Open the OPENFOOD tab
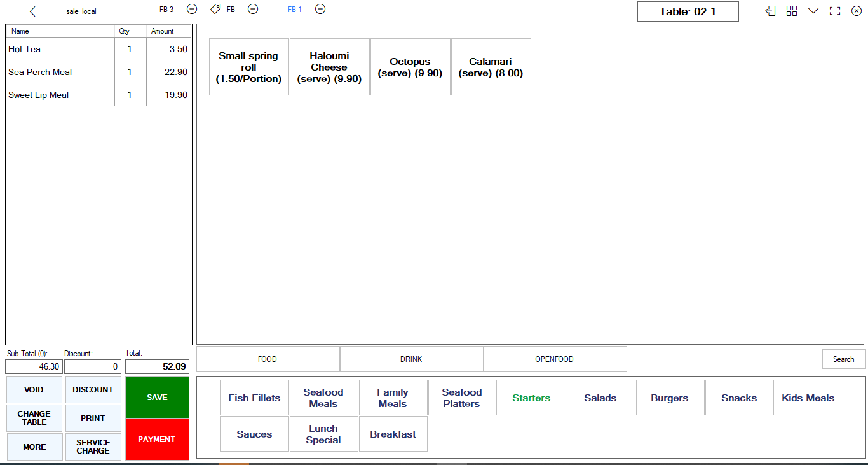Screen dimensions: 868x465 [554, 359]
